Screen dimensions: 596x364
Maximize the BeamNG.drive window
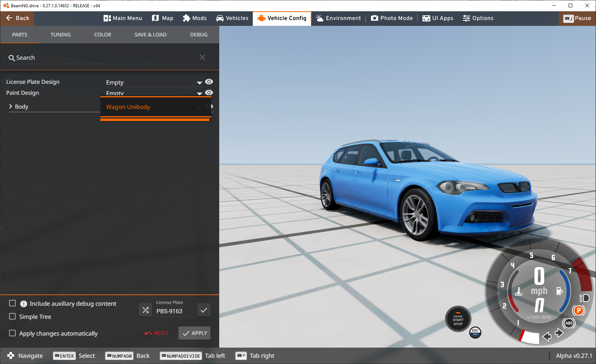[570, 5]
